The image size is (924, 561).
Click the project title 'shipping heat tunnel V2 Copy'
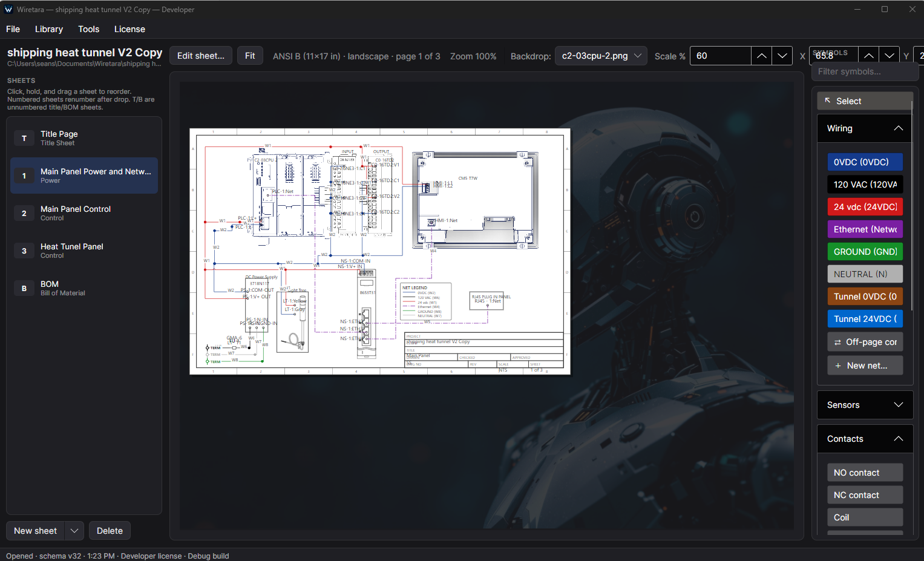click(85, 53)
